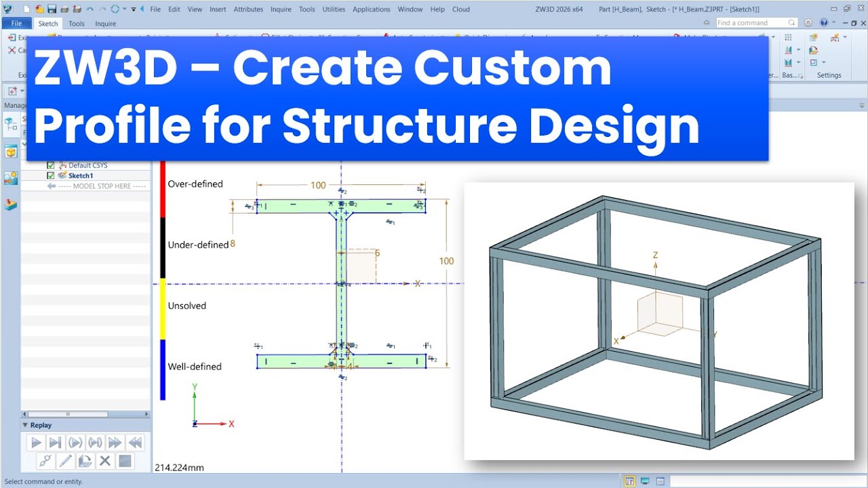Click the yellow Unsolved color bar
Image resolution: width=868 pixels, height=488 pixels.
[163, 309]
